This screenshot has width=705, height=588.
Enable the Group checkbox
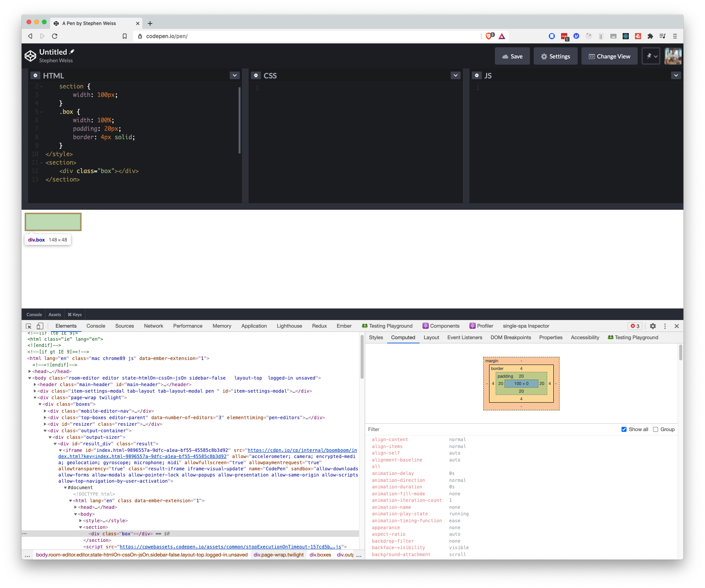coord(655,430)
